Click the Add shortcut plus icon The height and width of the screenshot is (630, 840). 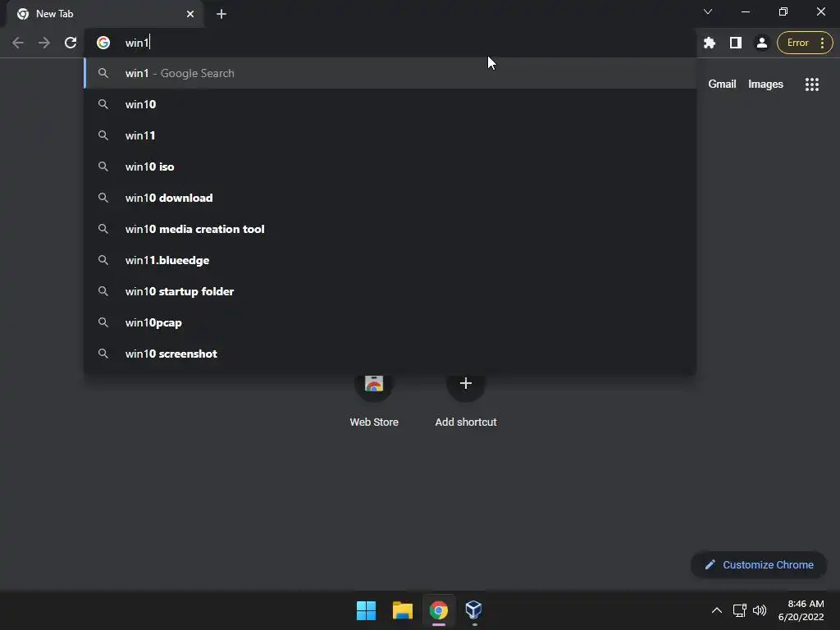(466, 383)
